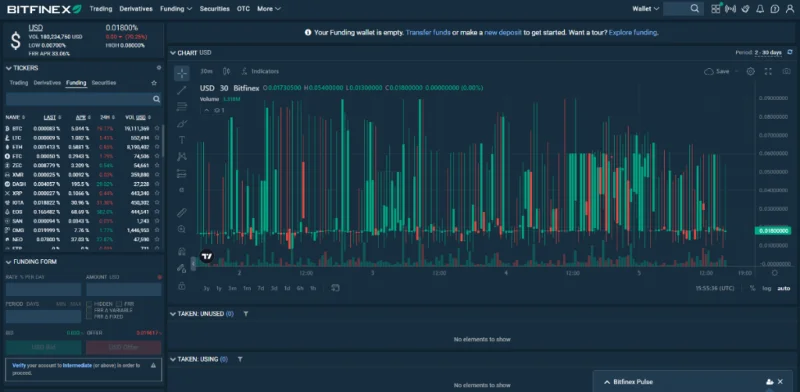Click the Rate % per day input
The image size is (800, 392).
click(43, 289)
